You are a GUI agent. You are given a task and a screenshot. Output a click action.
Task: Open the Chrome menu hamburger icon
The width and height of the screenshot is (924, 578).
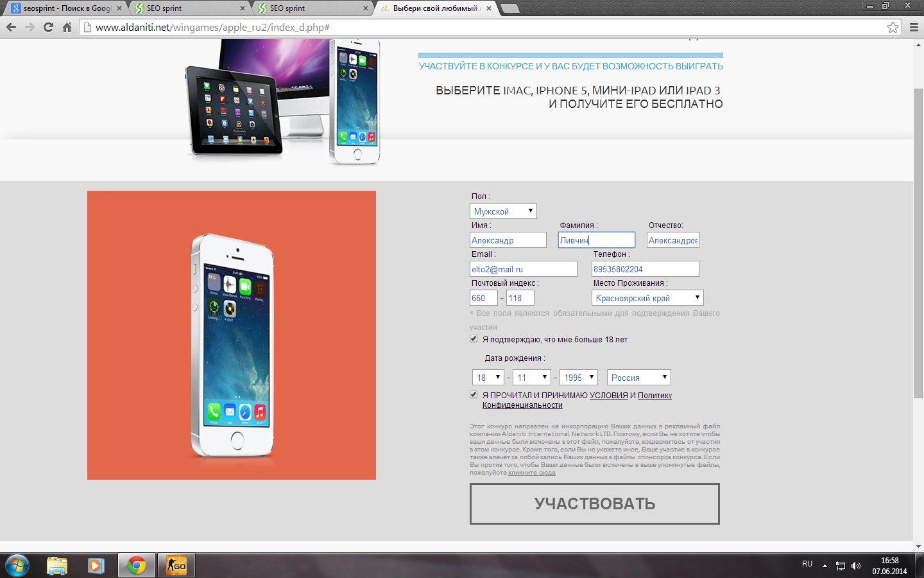point(914,27)
